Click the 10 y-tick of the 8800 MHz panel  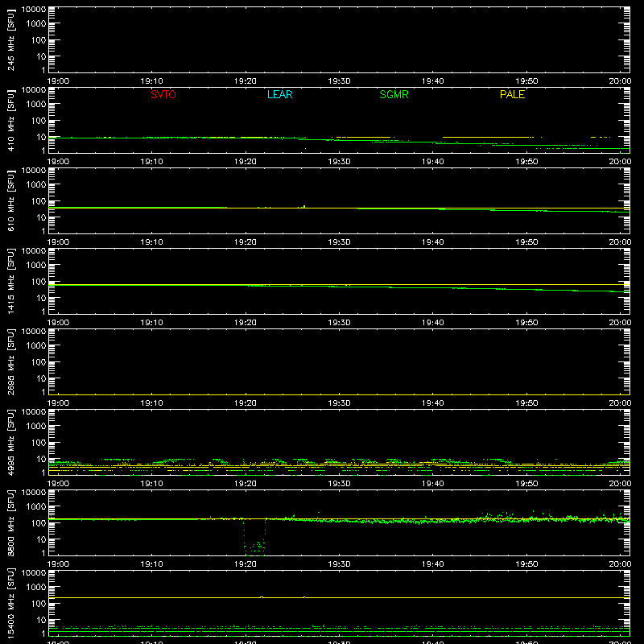(x=41, y=539)
